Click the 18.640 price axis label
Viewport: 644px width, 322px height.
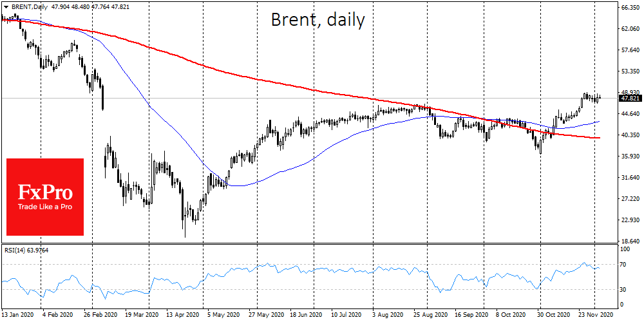(629, 241)
